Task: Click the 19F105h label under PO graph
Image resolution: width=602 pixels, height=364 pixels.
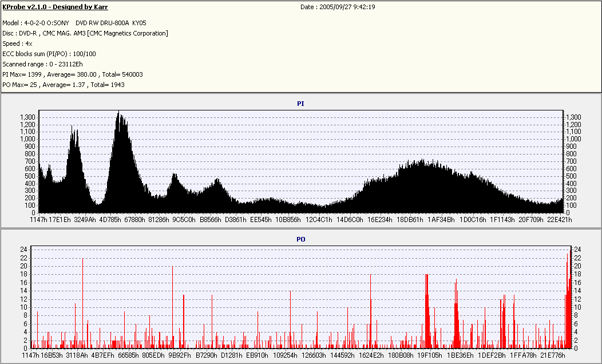Action: click(429, 355)
